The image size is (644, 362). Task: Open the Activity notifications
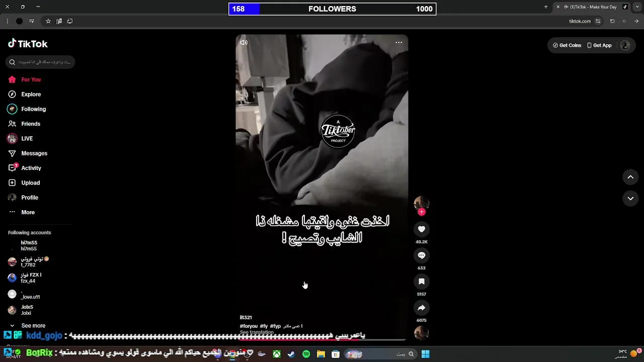[x=24, y=168]
